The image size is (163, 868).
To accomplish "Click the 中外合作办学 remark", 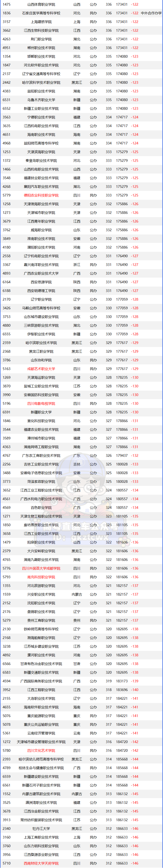I will (151, 13).
